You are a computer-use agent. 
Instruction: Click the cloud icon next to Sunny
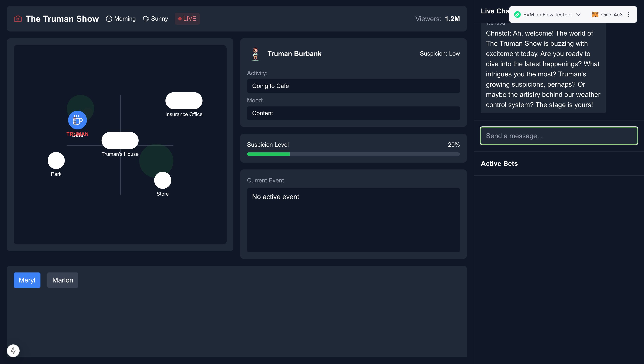click(146, 19)
